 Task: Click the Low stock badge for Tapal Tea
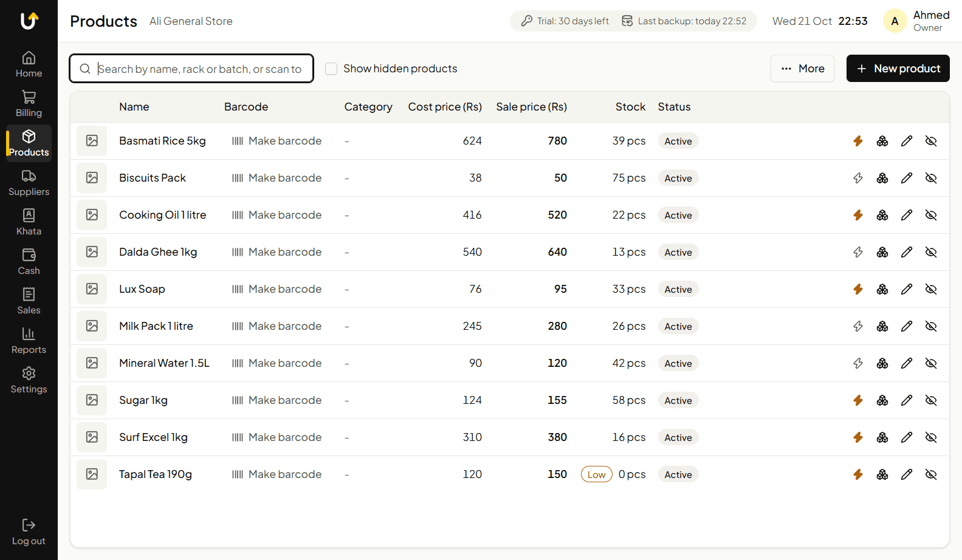(x=596, y=474)
